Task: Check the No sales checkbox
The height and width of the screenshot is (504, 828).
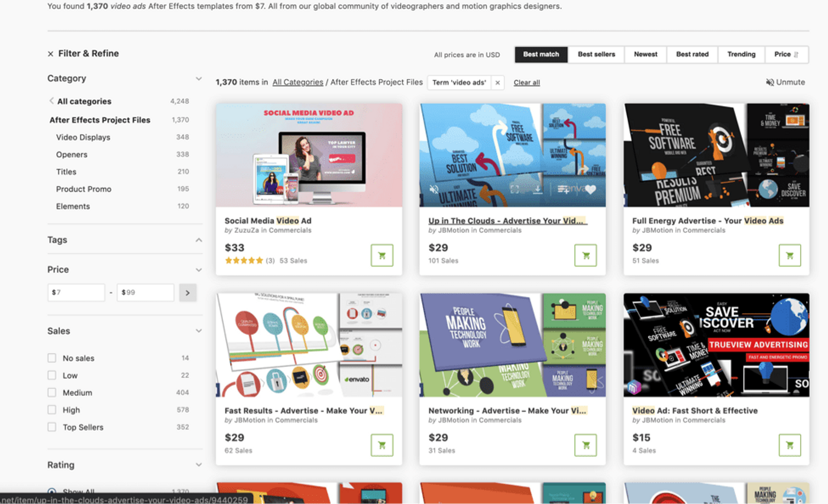Action: pyautogui.click(x=52, y=358)
